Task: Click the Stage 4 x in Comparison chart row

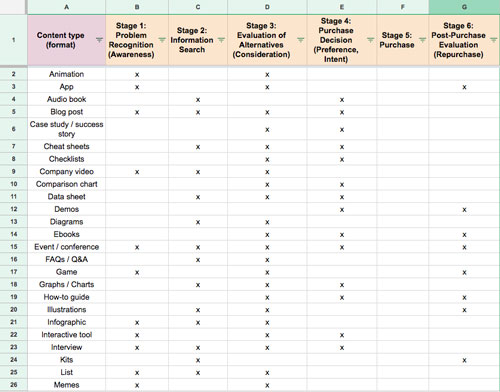Action: click(342, 185)
